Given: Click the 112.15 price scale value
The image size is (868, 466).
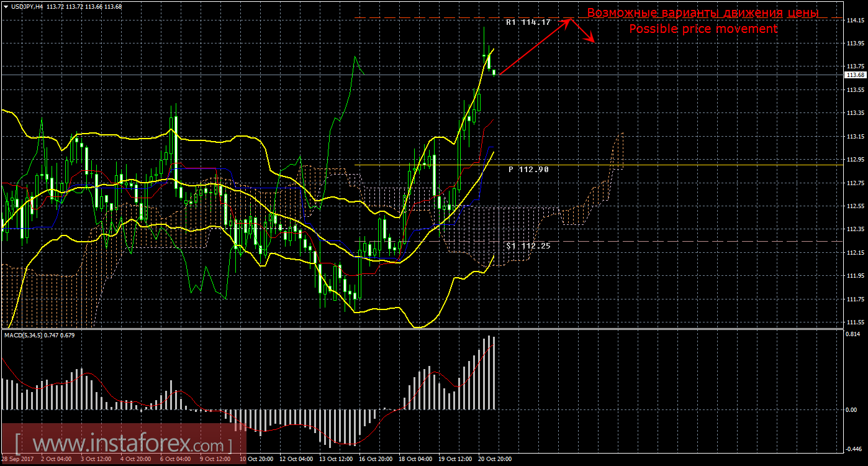Looking at the screenshot, I should click(856, 253).
